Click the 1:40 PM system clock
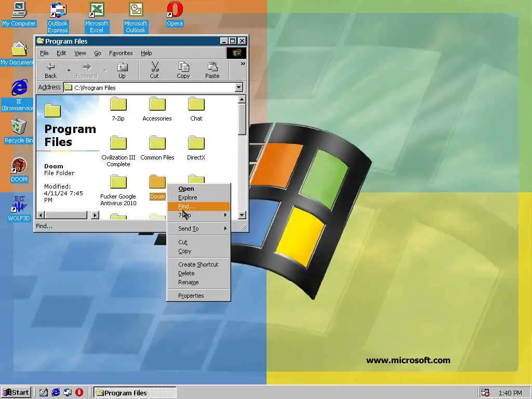The height and width of the screenshot is (399, 532). tap(510, 393)
